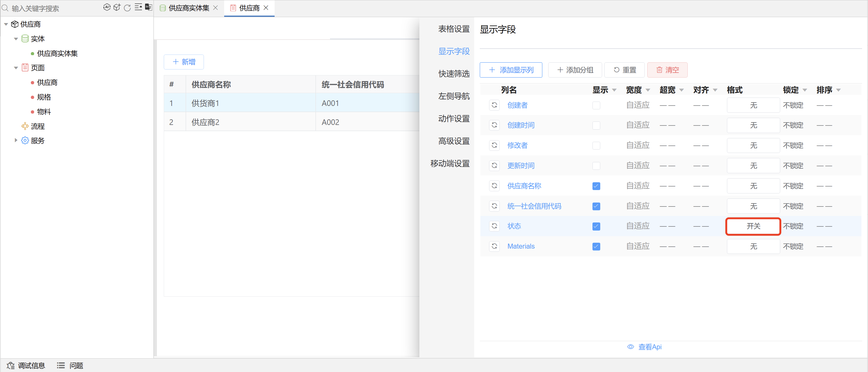Open the 显示 column header dropdown arrow
This screenshot has height=372, width=868.
(614, 90)
